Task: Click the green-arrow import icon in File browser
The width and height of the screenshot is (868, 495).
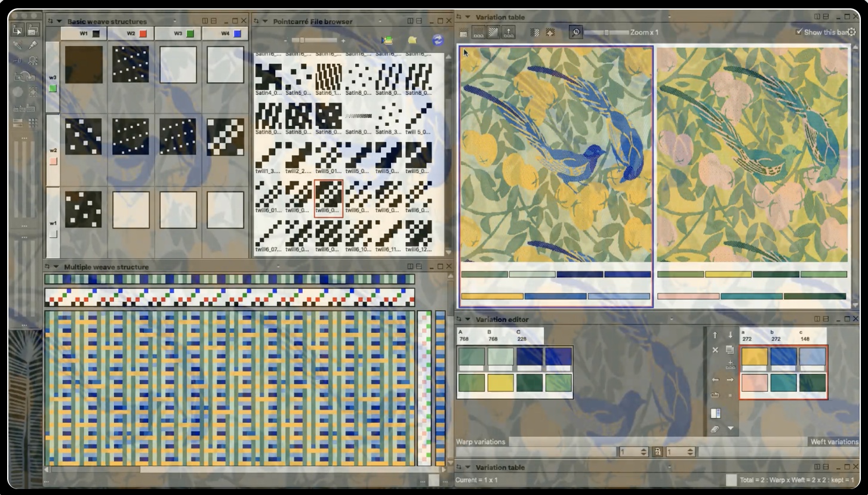Action: point(387,40)
